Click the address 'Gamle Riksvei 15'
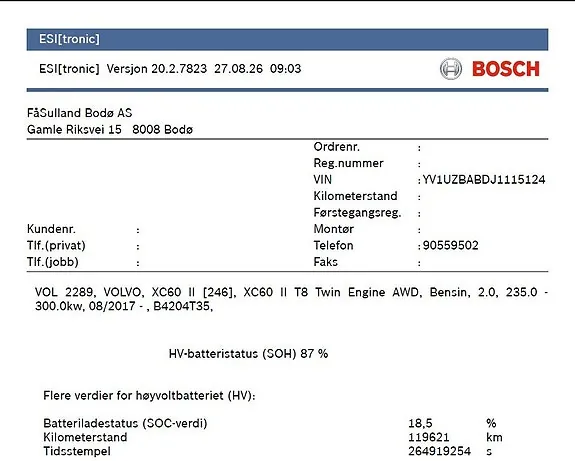575x461 pixels. pos(74,129)
